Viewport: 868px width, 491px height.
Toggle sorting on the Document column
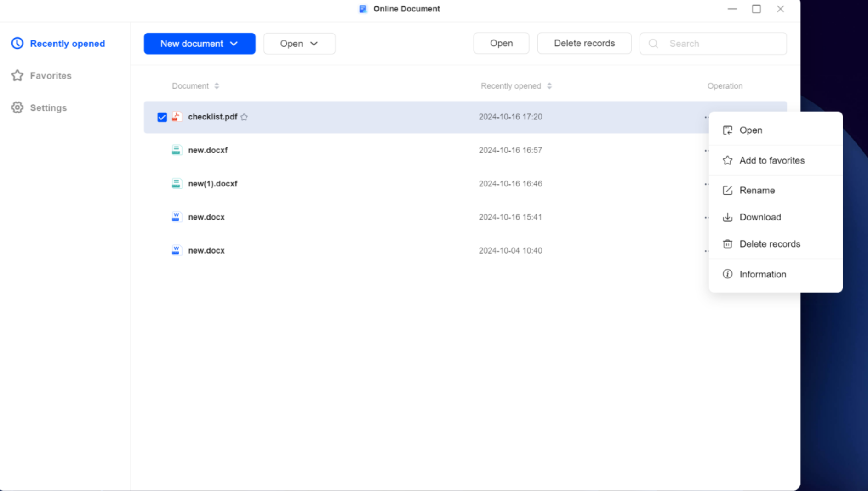pyautogui.click(x=217, y=86)
